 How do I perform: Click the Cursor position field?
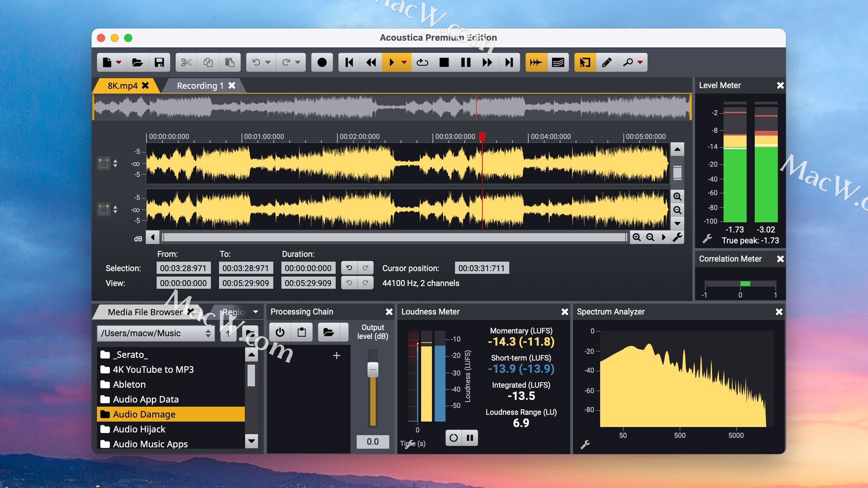pos(481,268)
